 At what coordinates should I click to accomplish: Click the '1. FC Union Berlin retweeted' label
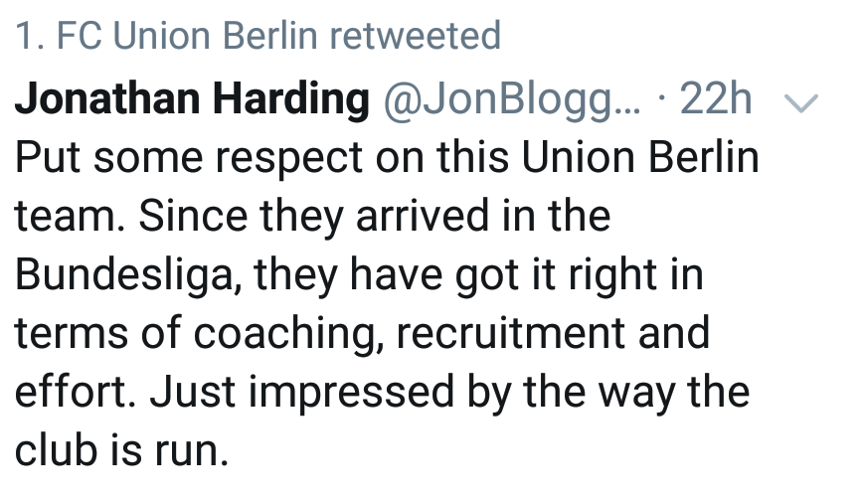pos(258,37)
